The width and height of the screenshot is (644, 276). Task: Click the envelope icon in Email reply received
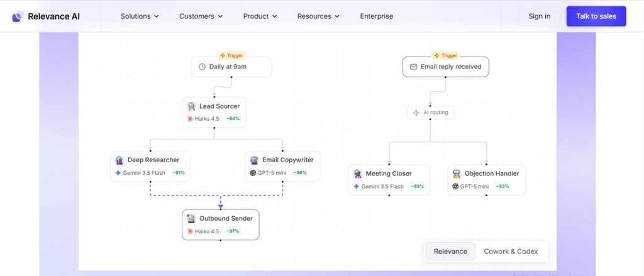coord(414,67)
